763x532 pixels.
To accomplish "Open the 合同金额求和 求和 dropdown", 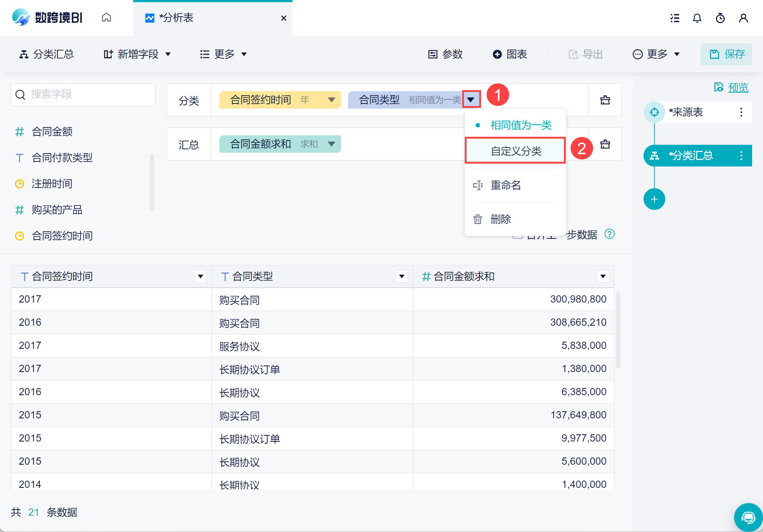I will 331,144.
